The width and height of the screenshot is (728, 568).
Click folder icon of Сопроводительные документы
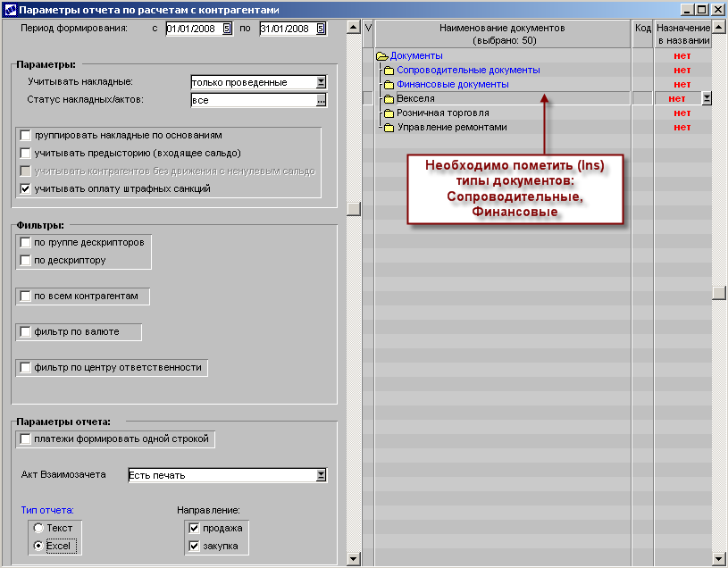[389, 71]
